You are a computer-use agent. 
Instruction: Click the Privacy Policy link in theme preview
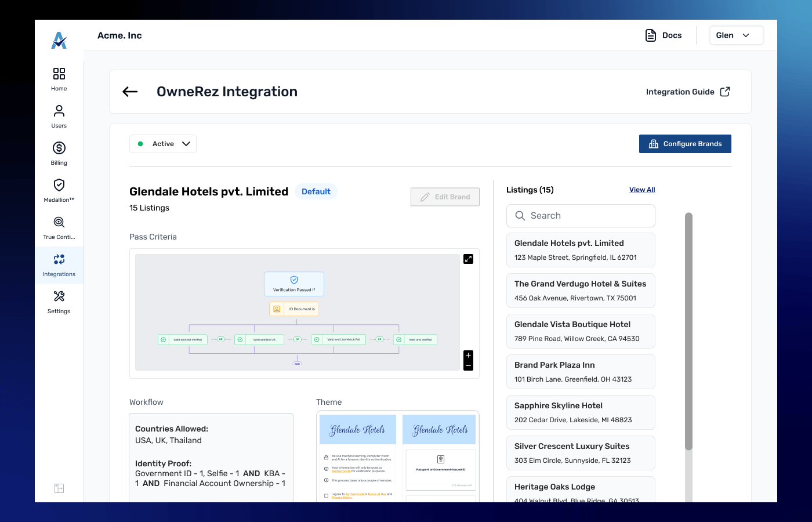pos(342,498)
